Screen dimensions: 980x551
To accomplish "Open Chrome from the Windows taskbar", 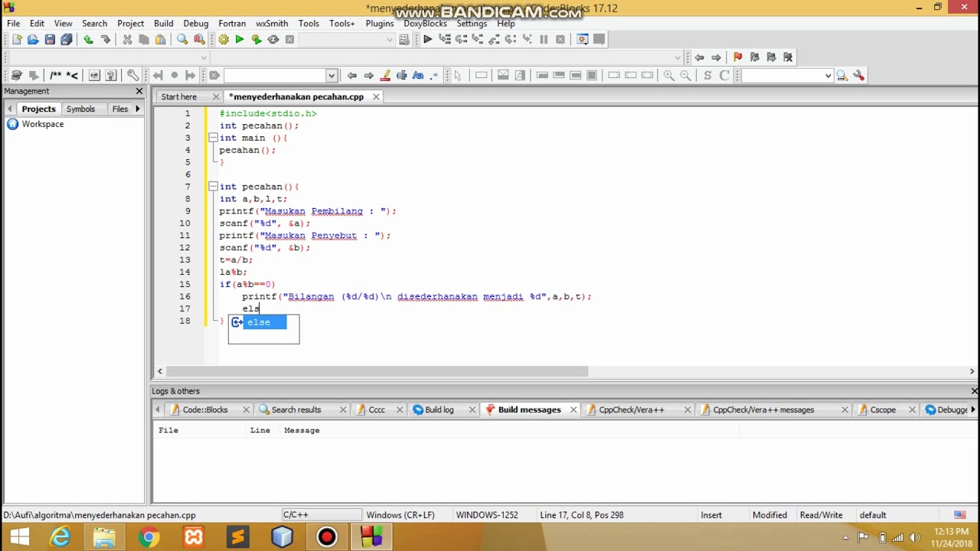I will tap(149, 537).
